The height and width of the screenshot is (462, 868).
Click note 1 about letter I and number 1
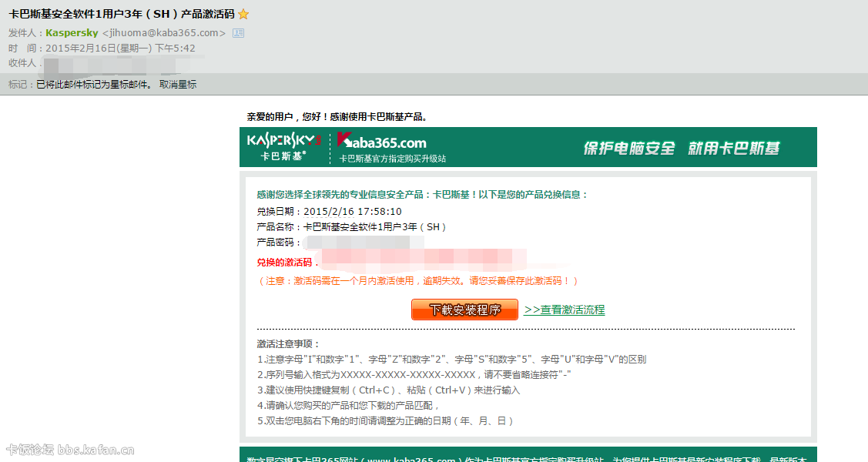(x=451, y=360)
